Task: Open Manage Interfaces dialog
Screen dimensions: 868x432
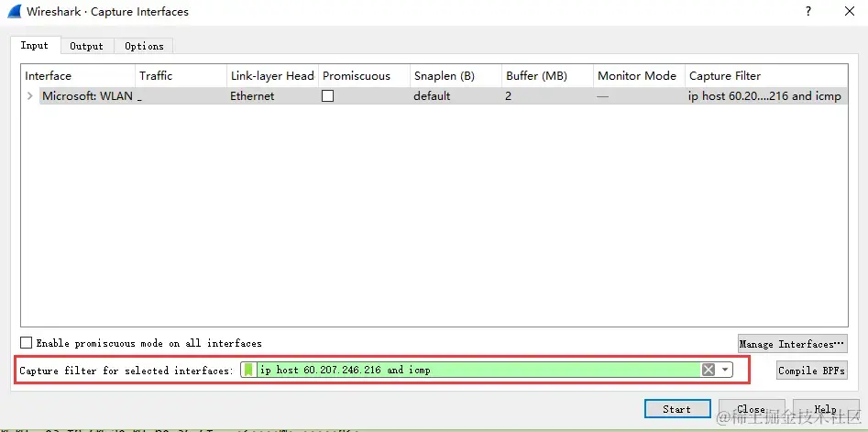Action: point(793,344)
